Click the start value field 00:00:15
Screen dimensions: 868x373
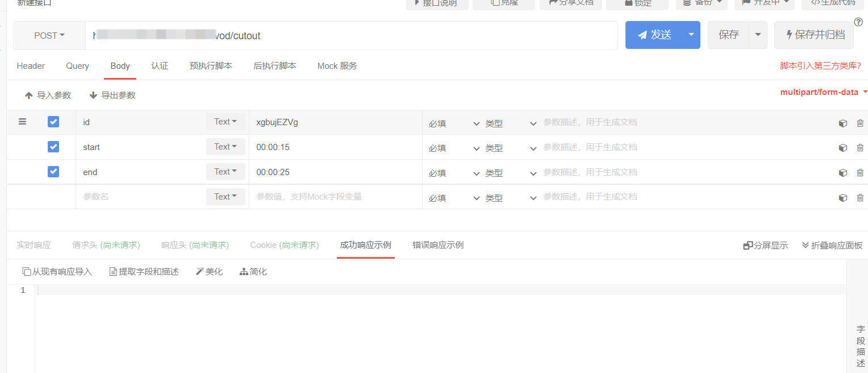pyautogui.click(x=335, y=147)
